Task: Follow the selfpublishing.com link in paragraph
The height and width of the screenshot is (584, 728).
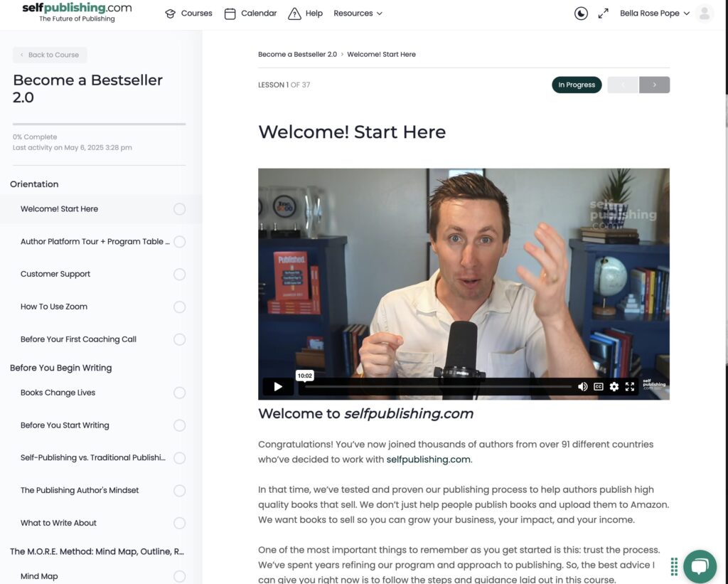Action: 428,460
